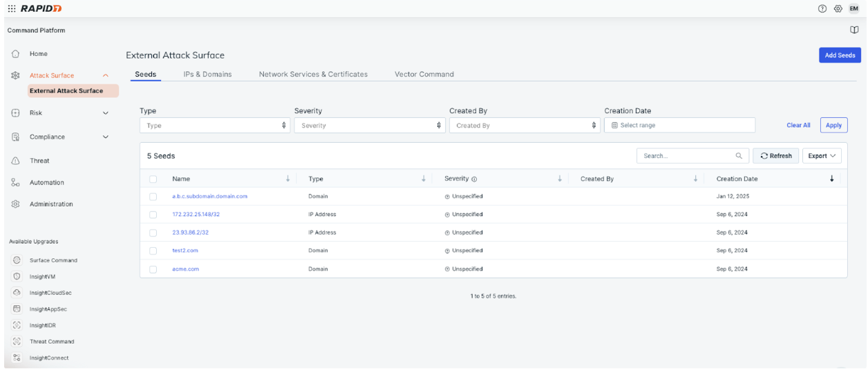The width and height of the screenshot is (868, 370).
Task: Check the box for test2.com
Action: click(x=153, y=251)
